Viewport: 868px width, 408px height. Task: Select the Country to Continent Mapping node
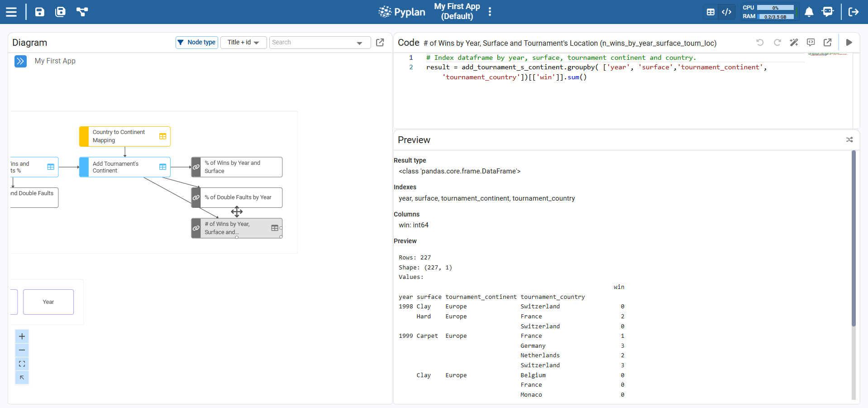coord(124,136)
